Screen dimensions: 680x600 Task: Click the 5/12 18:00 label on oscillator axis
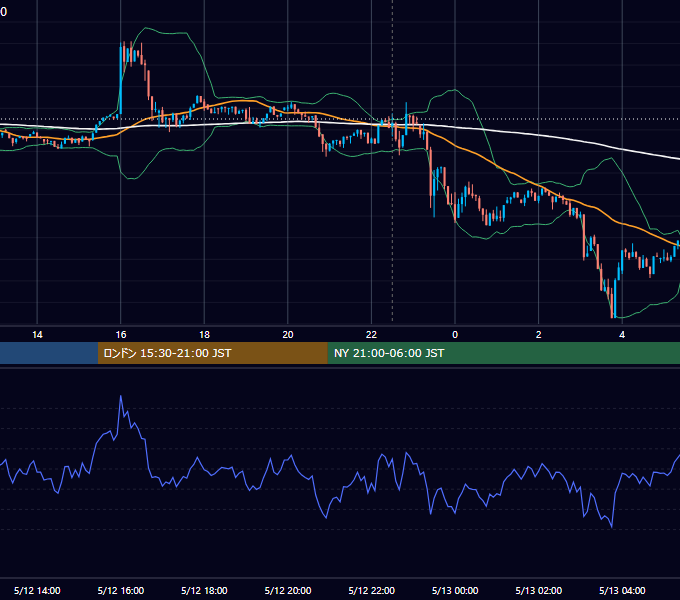[204, 590]
